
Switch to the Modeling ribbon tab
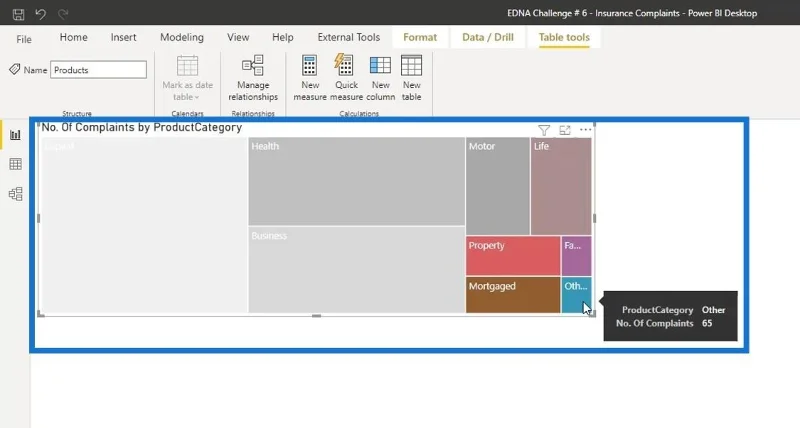point(182,37)
